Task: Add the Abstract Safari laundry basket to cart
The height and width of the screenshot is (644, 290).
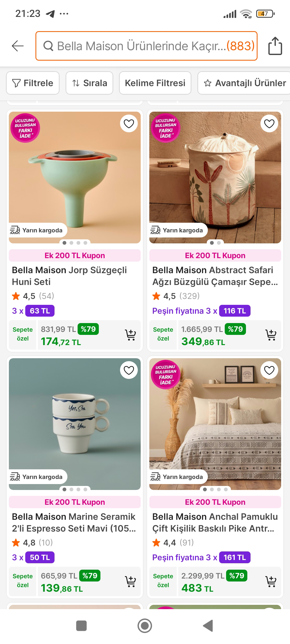Action: (x=271, y=335)
